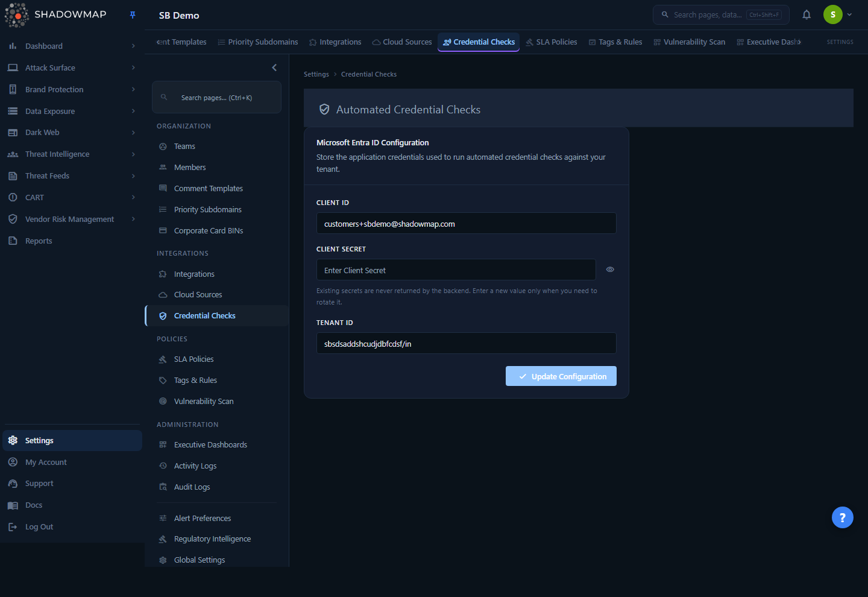Viewport: 868px width, 597px height.
Task: Click the Attack Surface laptop icon
Action: (13, 68)
